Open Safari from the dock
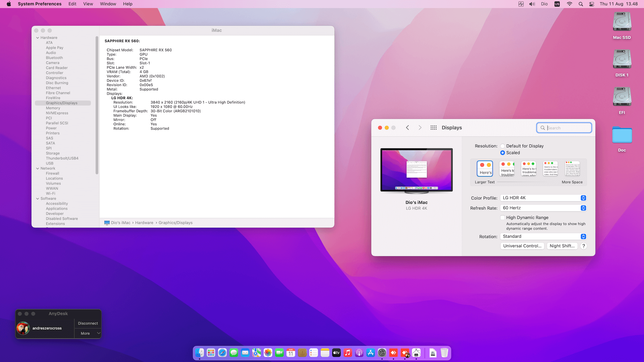The image size is (644, 362). pyautogui.click(x=222, y=353)
